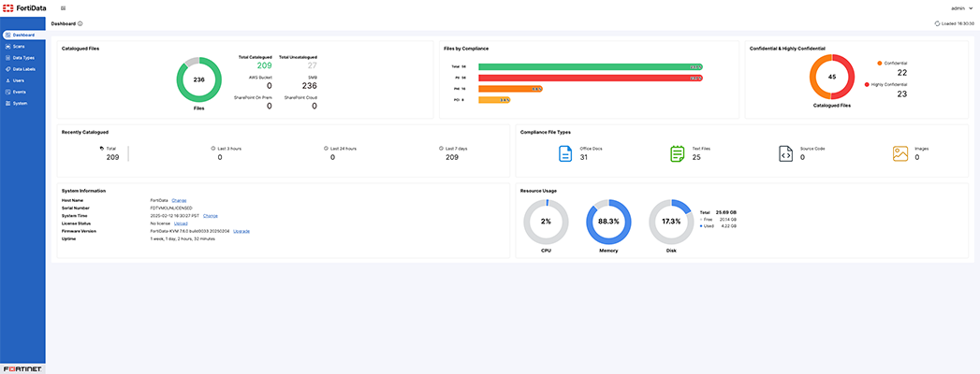The height and width of the screenshot is (374, 980).
Task: Click the refresh icon next to Loaded time
Action: coord(937,23)
